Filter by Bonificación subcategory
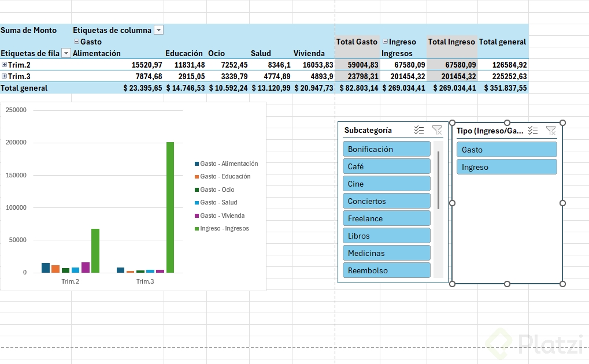 click(387, 148)
